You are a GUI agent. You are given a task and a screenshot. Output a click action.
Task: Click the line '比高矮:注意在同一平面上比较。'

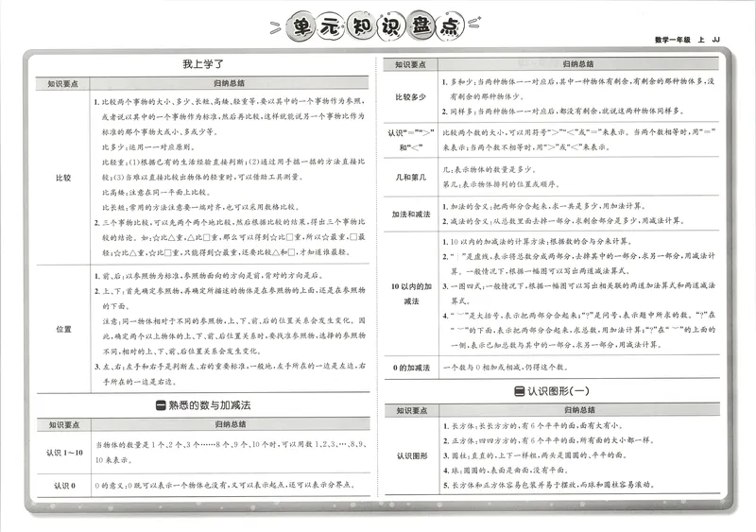(156, 193)
